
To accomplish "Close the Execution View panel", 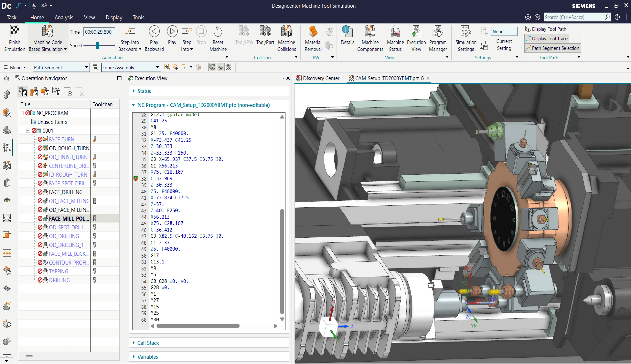I will 288,78.
